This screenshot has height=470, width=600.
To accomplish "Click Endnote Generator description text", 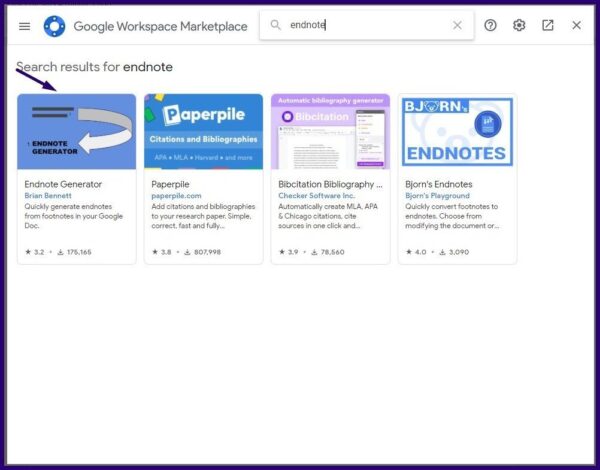I will (x=73, y=216).
